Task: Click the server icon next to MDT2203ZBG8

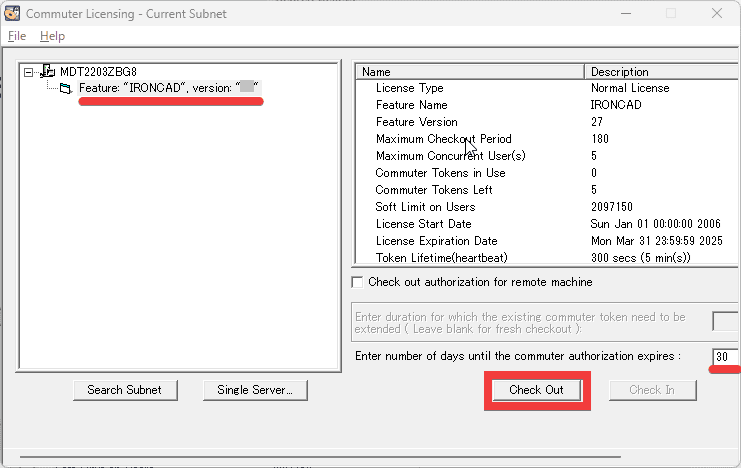Action: (x=48, y=71)
